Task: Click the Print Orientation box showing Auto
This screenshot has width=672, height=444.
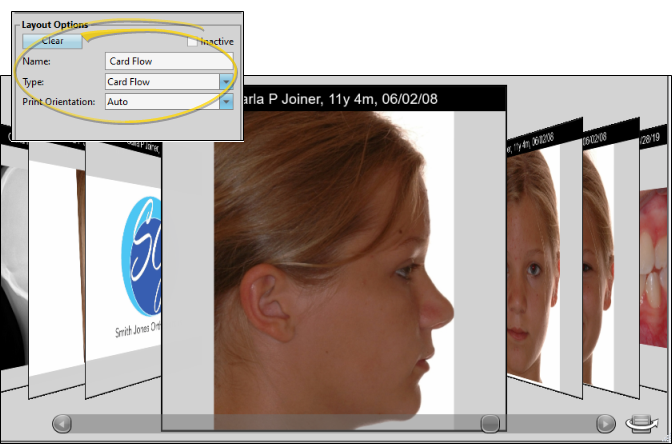Action: click(160, 101)
